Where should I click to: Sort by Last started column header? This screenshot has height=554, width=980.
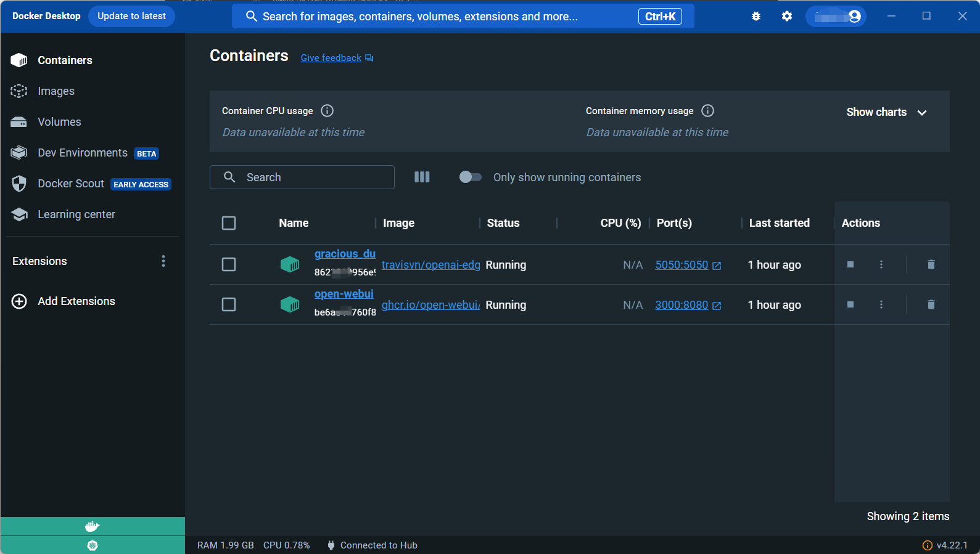779,223
